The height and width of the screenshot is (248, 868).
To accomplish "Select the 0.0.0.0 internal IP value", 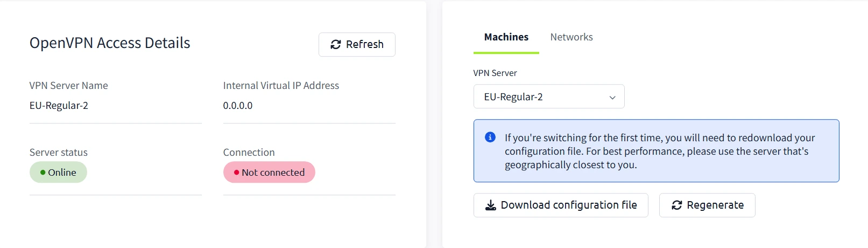I will pyautogui.click(x=238, y=106).
